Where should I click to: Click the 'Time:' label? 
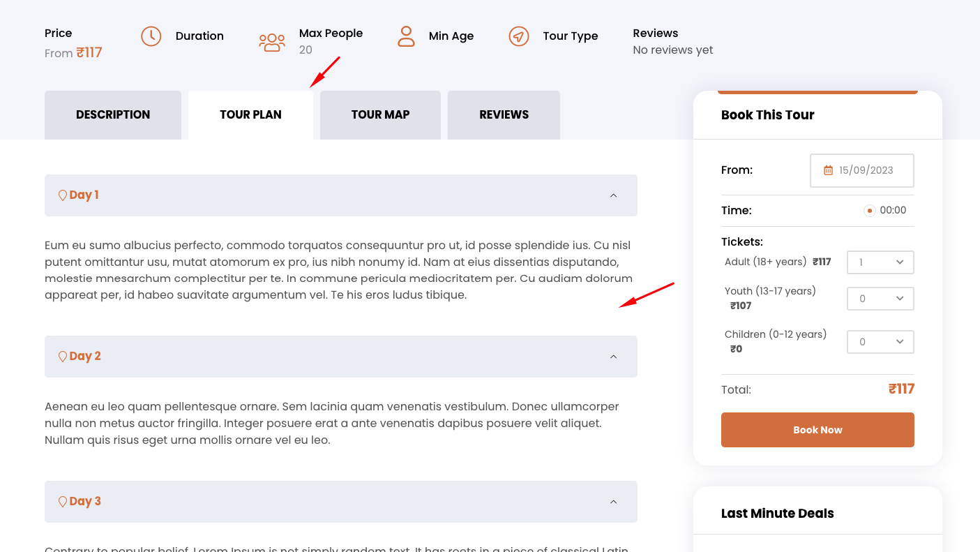pos(737,211)
